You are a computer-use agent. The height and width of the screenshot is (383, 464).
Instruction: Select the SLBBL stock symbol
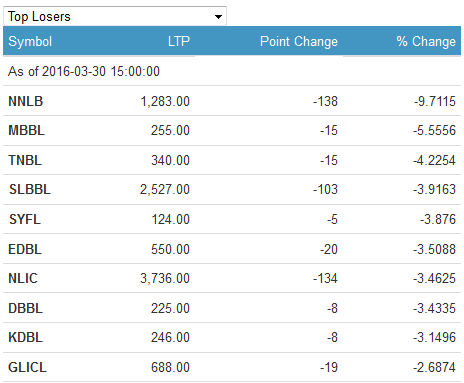(x=30, y=189)
